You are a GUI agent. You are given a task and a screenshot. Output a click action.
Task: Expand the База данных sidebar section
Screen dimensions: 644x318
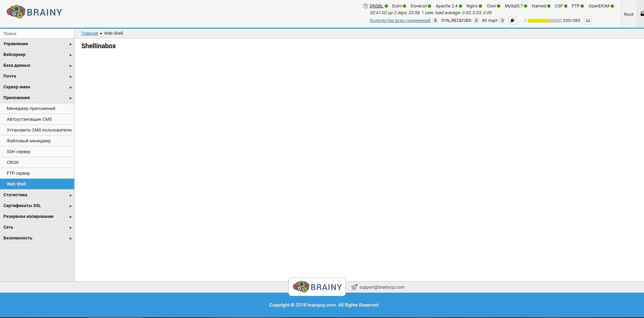point(37,65)
